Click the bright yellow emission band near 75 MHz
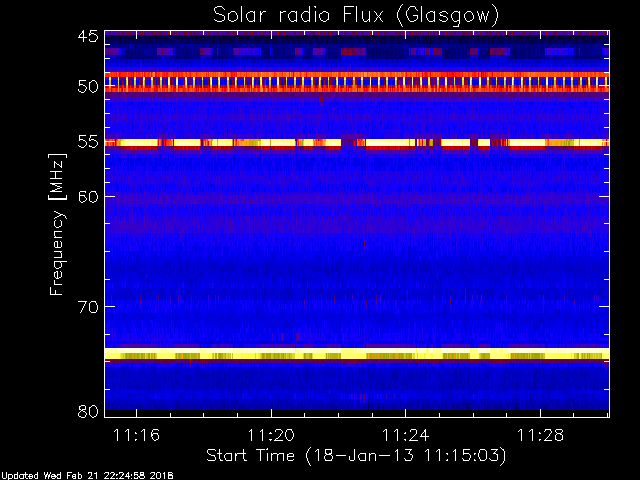640x480 pixels. coord(357,354)
